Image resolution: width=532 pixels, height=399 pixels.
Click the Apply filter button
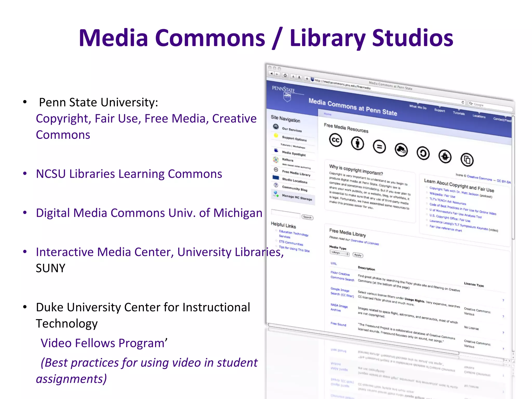(x=358, y=255)
